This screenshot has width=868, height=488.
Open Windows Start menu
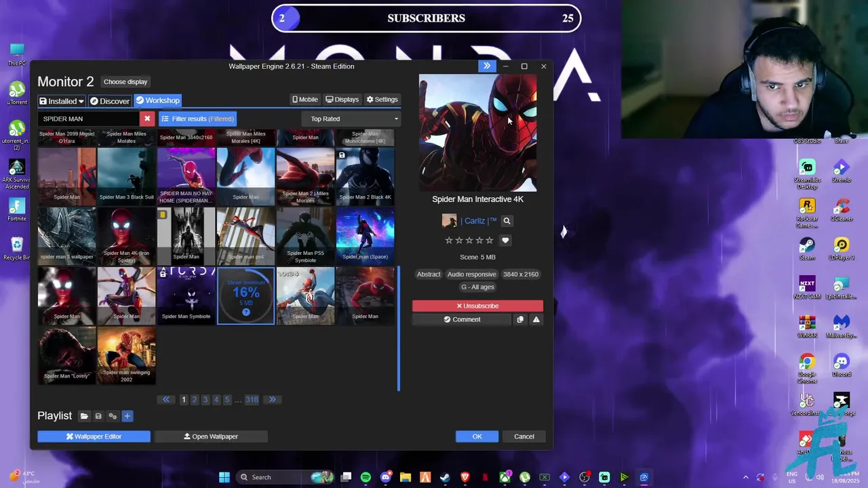coord(224,477)
